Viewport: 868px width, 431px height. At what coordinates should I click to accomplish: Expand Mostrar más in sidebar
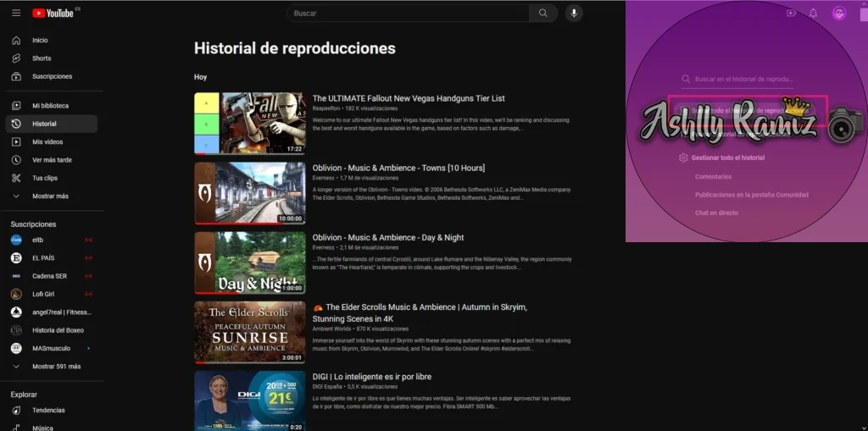click(x=50, y=196)
